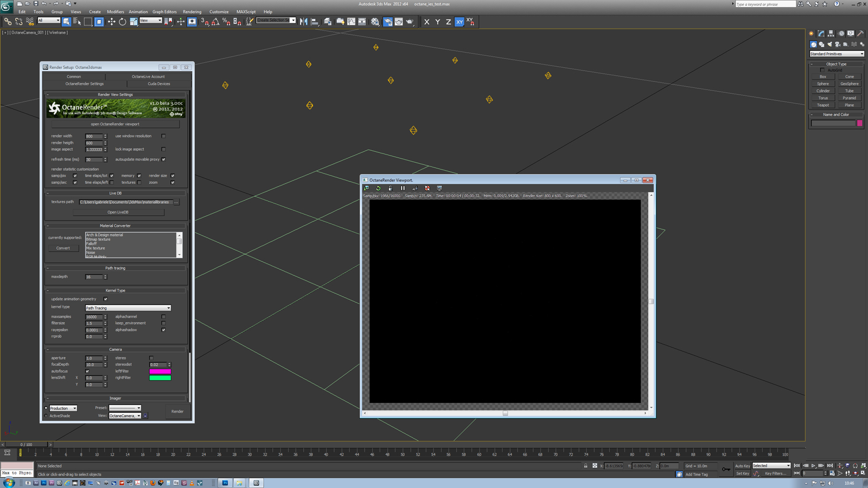Viewport: 868px width, 488px height.
Task: Open the Modify command panel tab
Action: pos(821,34)
